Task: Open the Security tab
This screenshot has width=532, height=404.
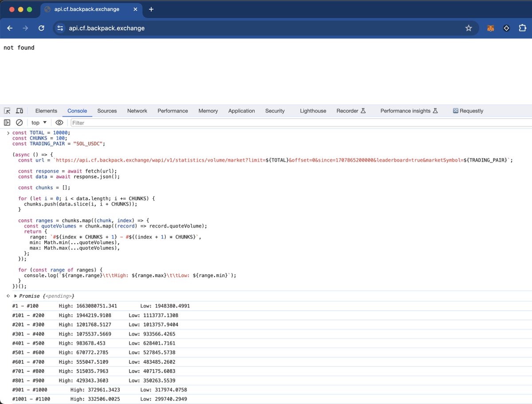Action: (275, 111)
